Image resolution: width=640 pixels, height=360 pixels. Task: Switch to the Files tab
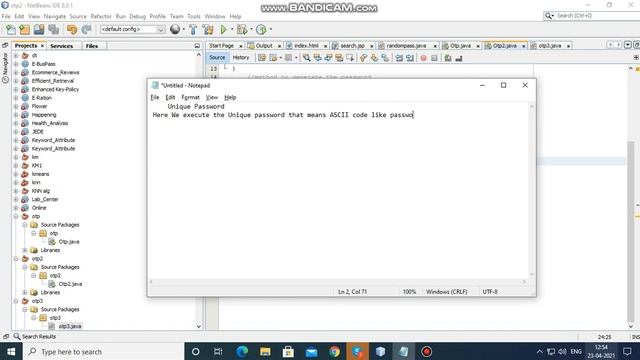(92, 46)
